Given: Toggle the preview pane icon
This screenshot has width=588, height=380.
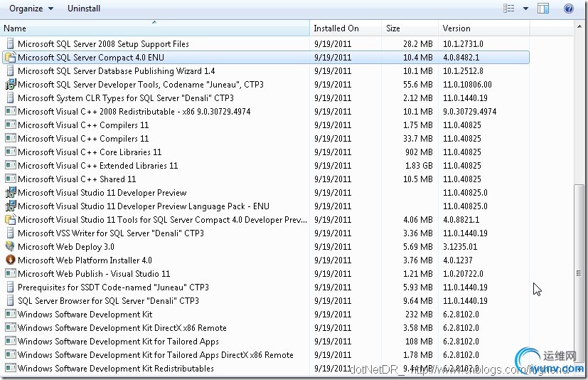Looking at the screenshot, I should (x=542, y=9).
